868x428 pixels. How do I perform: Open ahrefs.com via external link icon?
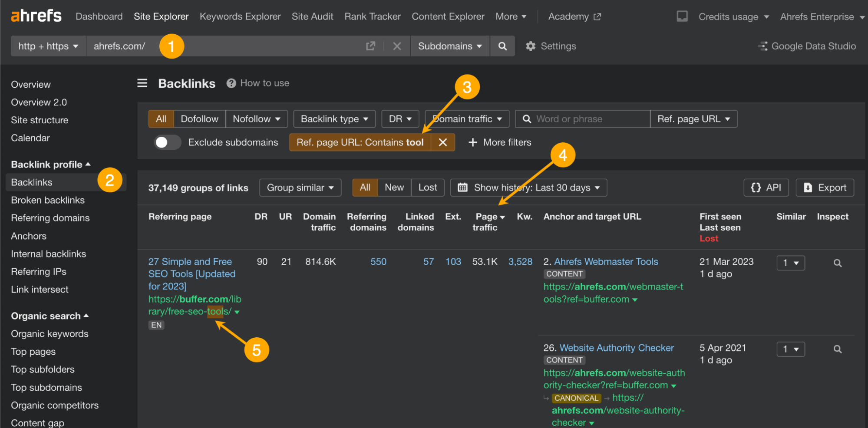[370, 46]
